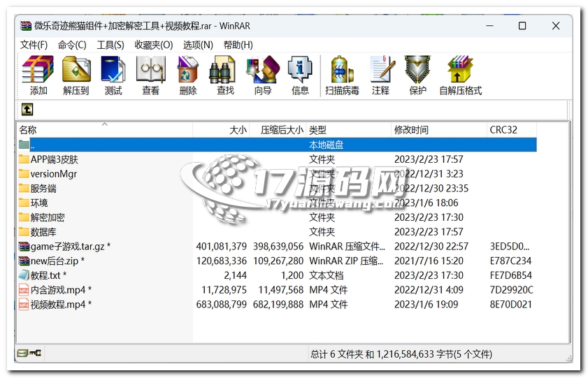Select the 解密加密 folder
The width and height of the screenshot is (588, 378).
tap(48, 217)
